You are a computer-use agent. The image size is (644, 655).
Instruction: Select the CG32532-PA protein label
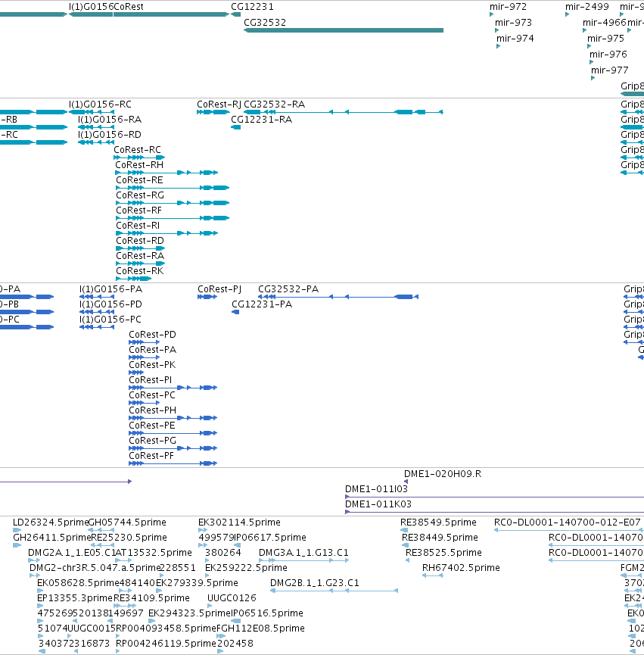point(288,289)
